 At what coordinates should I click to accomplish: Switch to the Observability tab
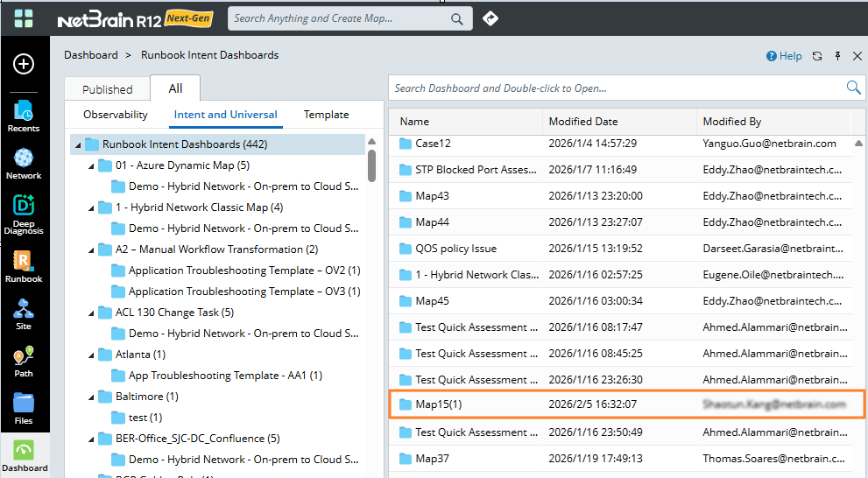(116, 115)
